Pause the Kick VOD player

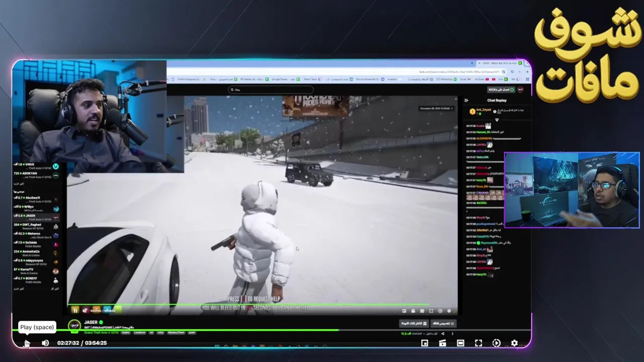coord(75,310)
